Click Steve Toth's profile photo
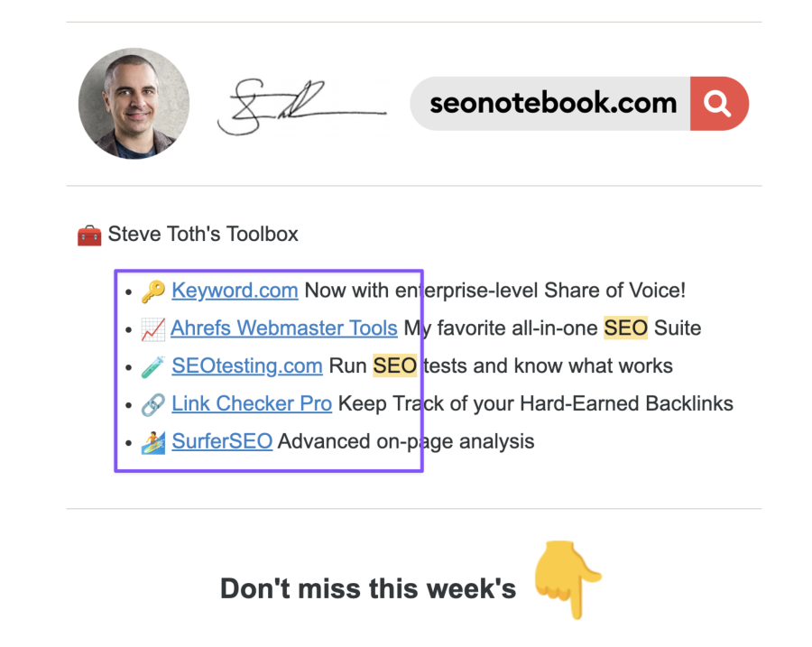Viewport: 812px width, 647px height. coord(134,104)
